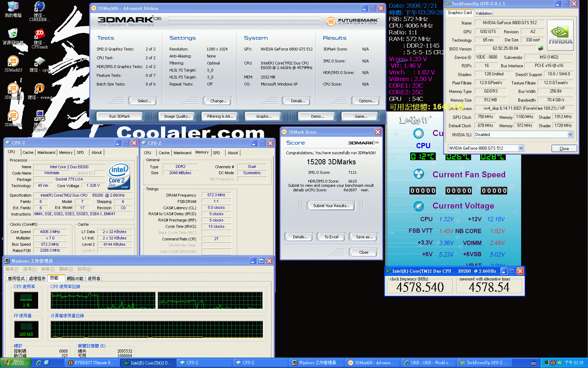Switch to 網路功能 tab in Task Manager
The image size is (588, 368).
pyautogui.click(x=75, y=278)
